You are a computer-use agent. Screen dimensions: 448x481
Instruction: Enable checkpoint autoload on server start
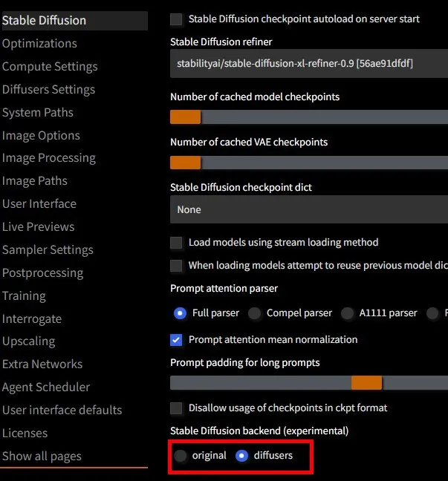pos(176,19)
